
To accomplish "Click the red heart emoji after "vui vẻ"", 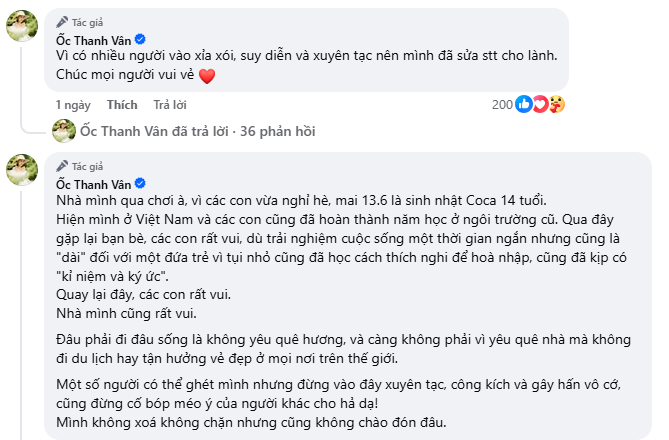I will [x=208, y=75].
